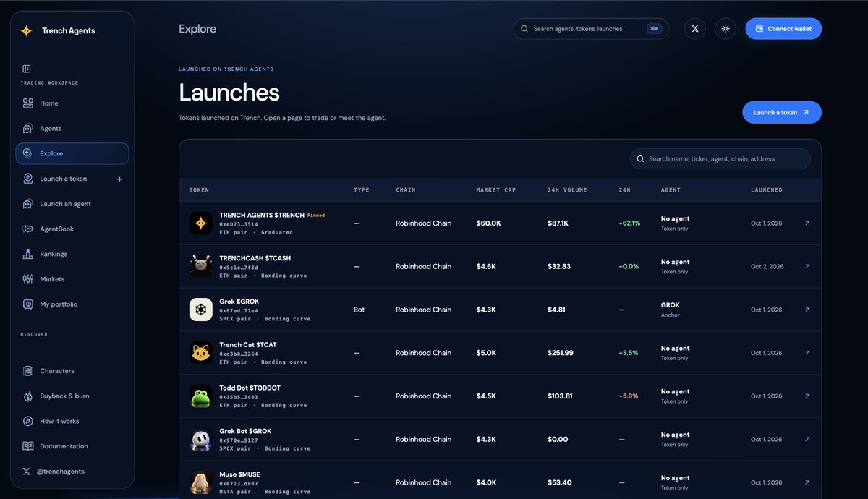Click the Launch a token icon
Viewport: 868px width, 499px height.
[27, 179]
